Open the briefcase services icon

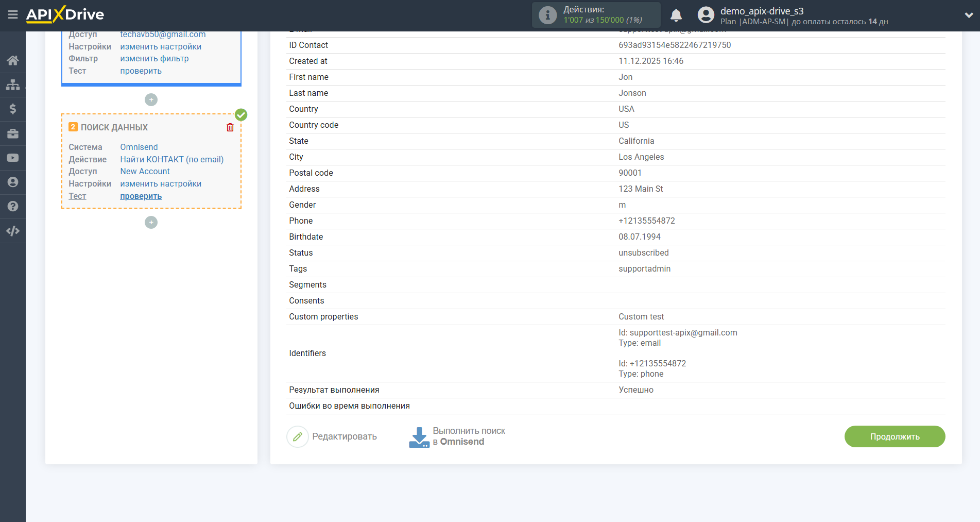pos(13,133)
